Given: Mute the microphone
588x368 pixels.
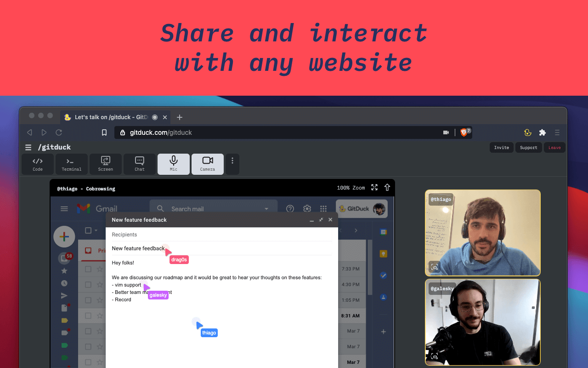Looking at the screenshot, I should click(x=173, y=164).
